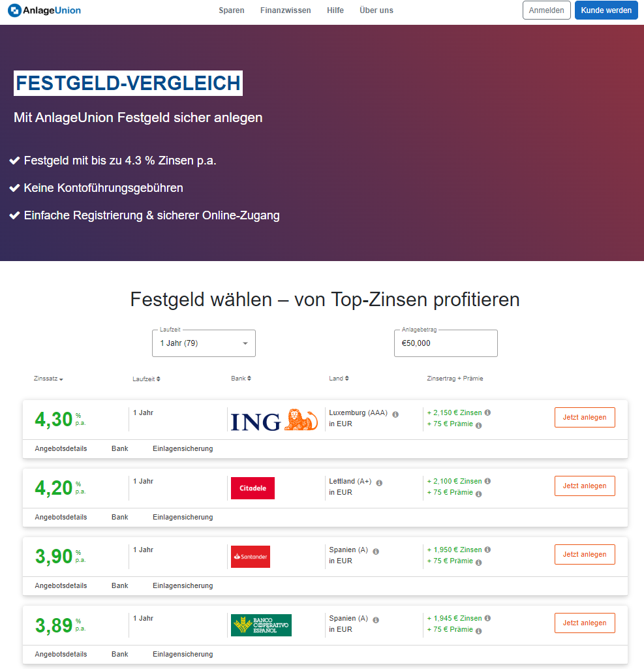
Task: Open Einlagensicherung tab of the ING offer
Action: click(183, 448)
